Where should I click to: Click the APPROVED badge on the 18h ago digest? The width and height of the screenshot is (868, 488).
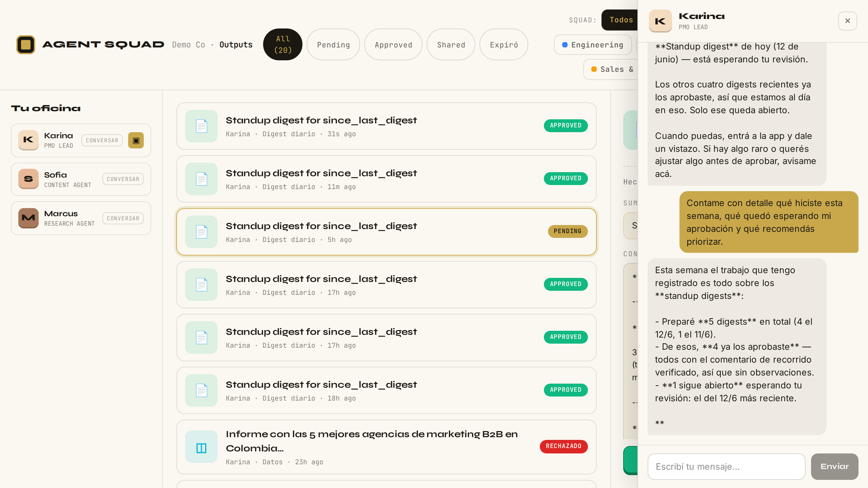pos(566,390)
